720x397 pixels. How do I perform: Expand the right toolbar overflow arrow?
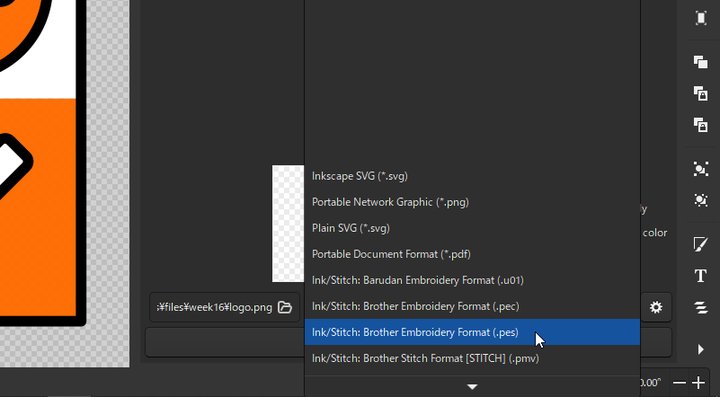(x=701, y=349)
